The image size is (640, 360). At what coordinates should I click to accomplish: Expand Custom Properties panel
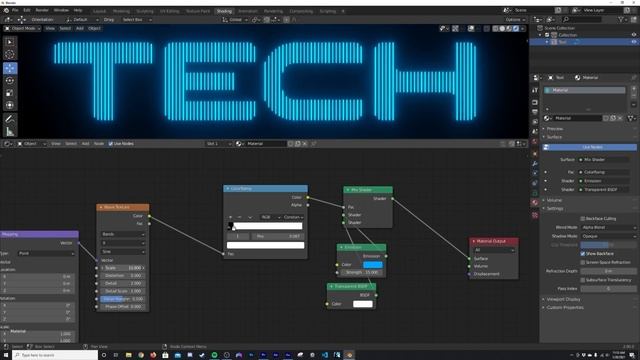point(565,307)
